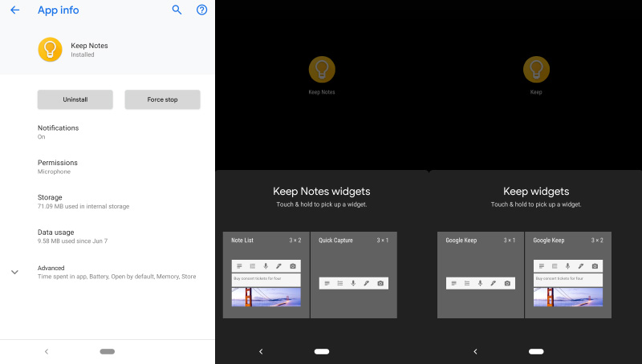Tap new text note icon in Quick Capture widget
This screenshot has height=364, width=642.
(327, 284)
